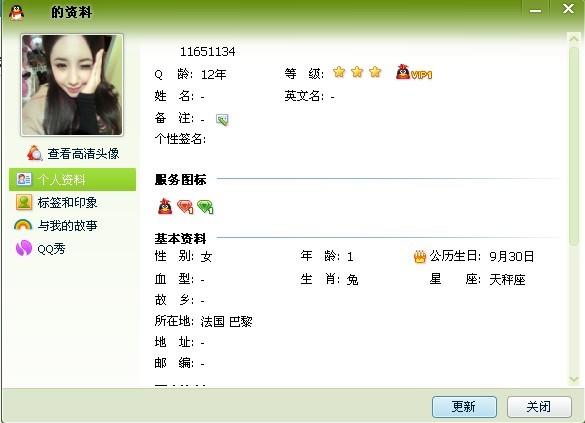The height and width of the screenshot is (423, 585).
Task: Open the 与我的故事 tab
Action: coord(72,225)
